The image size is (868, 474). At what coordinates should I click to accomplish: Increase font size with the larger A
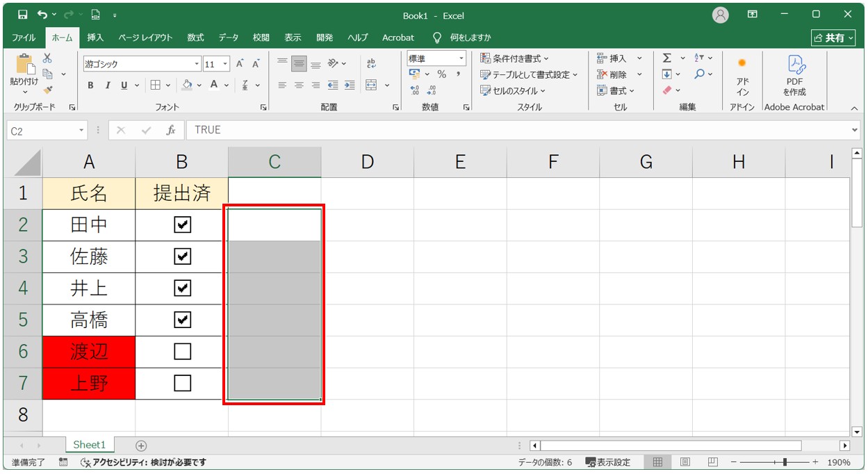(x=240, y=64)
